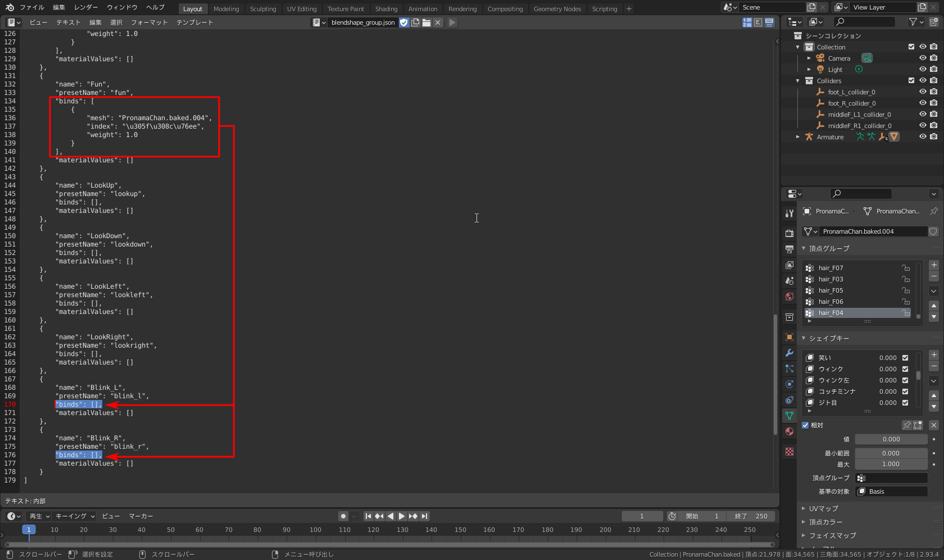Image resolution: width=944 pixels, height=560 pixels.
Task: Toggle the 相対 (relative) checkbox
Action: tap(805, 425)
